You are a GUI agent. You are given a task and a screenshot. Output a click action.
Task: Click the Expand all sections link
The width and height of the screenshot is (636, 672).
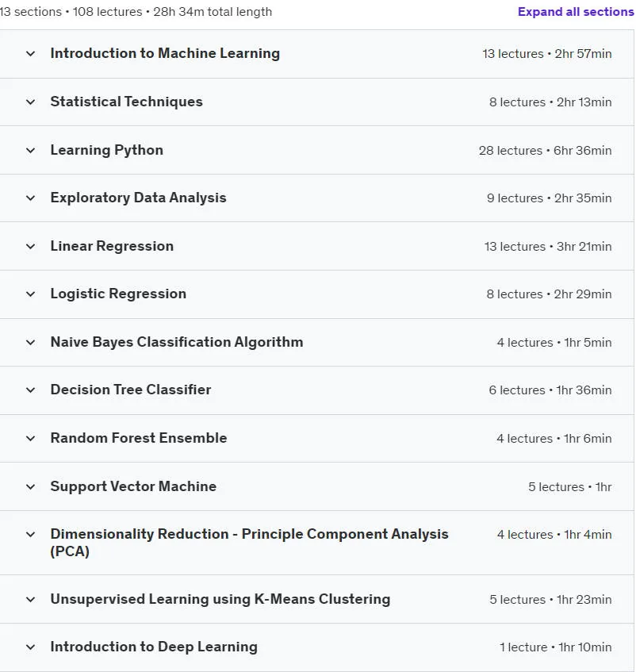click(576, 12)
